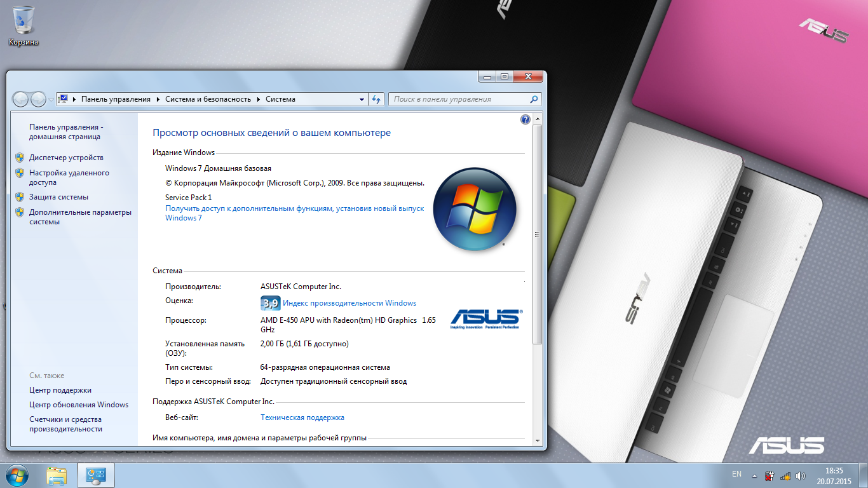The image size is (868, 488).
Task: Open Панель управления - домашняя страница link
Action: (x=65, y=132)
